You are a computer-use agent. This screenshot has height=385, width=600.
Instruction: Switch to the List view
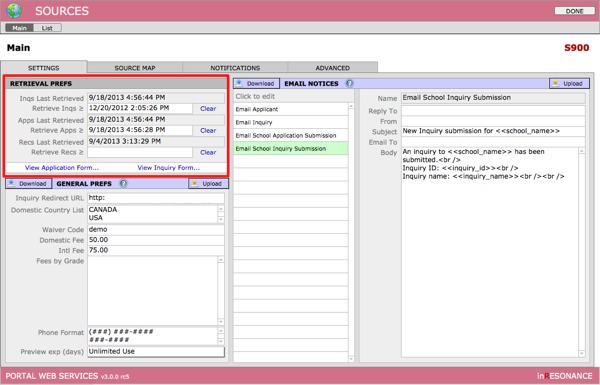pos(47,28)
